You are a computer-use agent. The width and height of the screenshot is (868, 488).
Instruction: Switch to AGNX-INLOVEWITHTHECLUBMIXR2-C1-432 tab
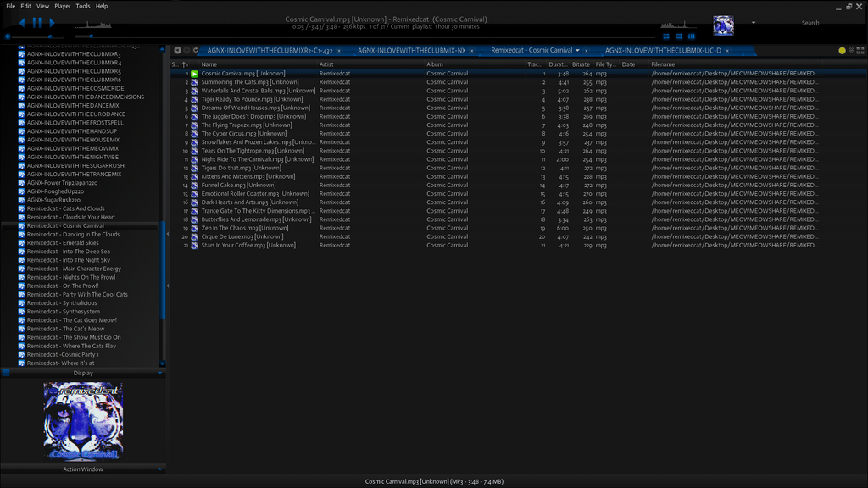pos(270,50)
